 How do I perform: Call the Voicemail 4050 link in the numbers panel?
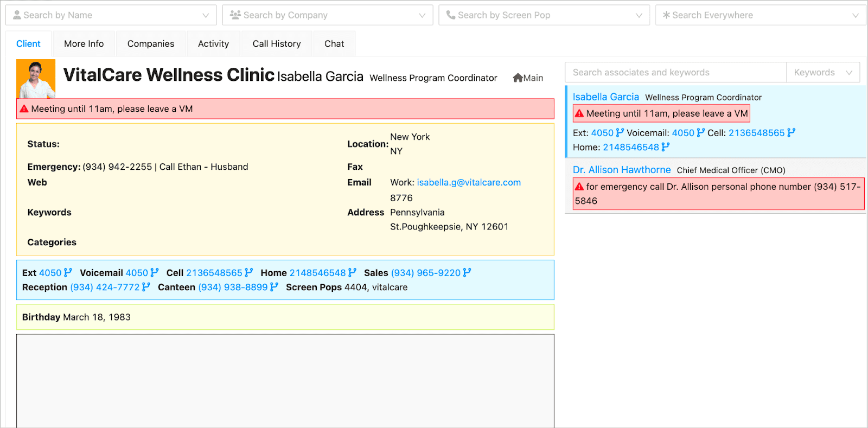tap(137, 273)
